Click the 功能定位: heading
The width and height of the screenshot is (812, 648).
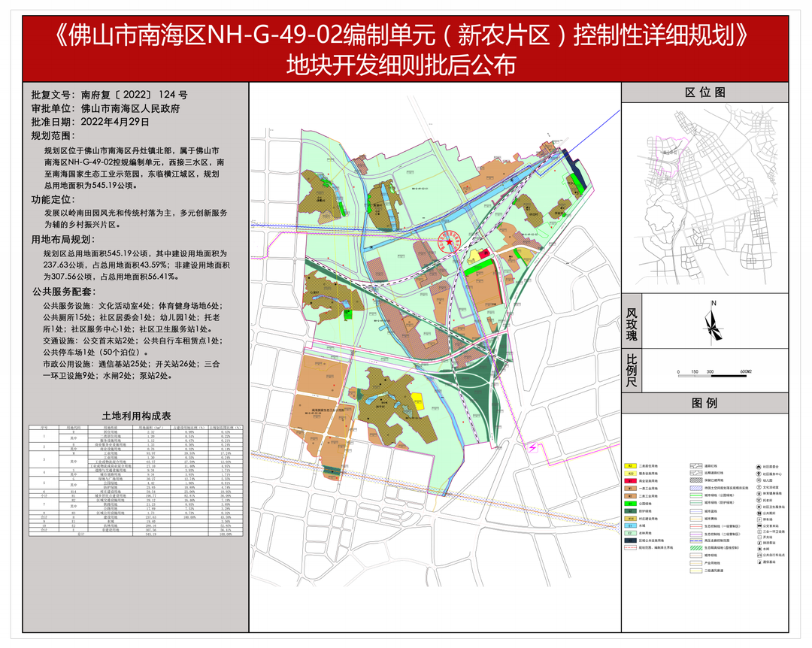coord(53,199)
